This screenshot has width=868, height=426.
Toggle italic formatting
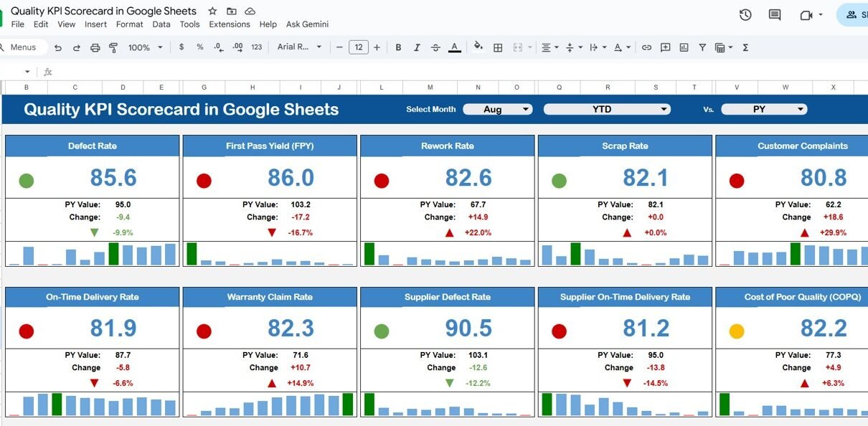click(x=417, y=47)
